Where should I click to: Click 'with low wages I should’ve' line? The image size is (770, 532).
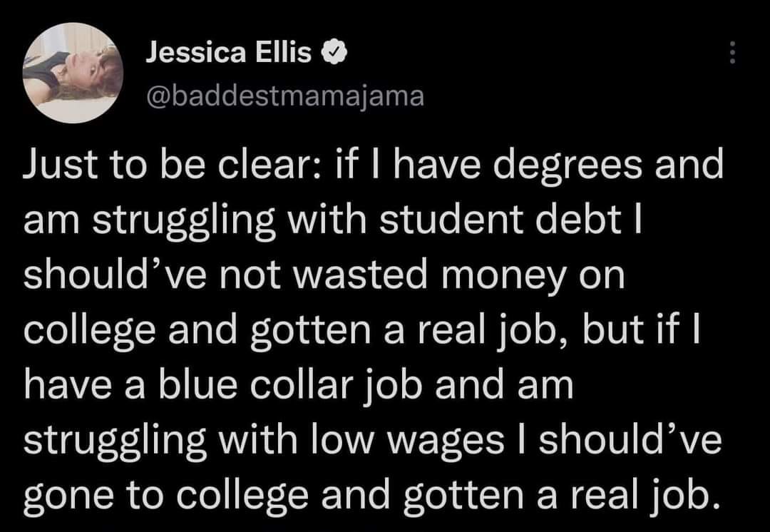pyautogui.click(x=470, y=441)
